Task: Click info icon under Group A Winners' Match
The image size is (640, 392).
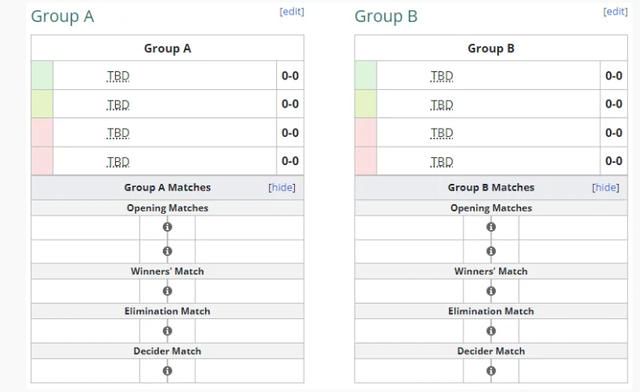Action: (167, 291)
